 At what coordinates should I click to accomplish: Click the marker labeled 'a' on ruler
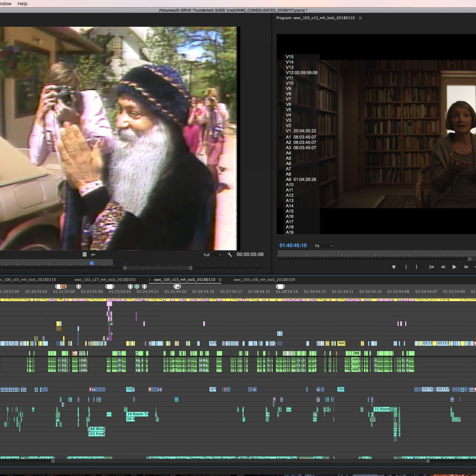pyautogui.click(x=177, y=287)
